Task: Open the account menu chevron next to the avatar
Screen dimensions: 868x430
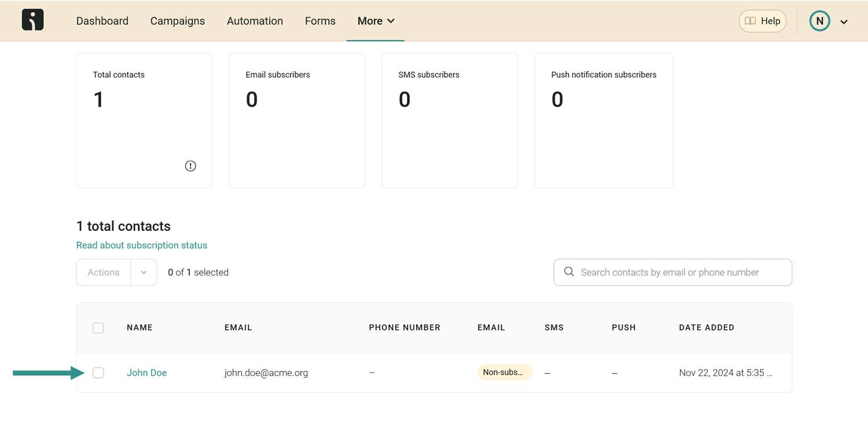Action: tap(844, 22)
